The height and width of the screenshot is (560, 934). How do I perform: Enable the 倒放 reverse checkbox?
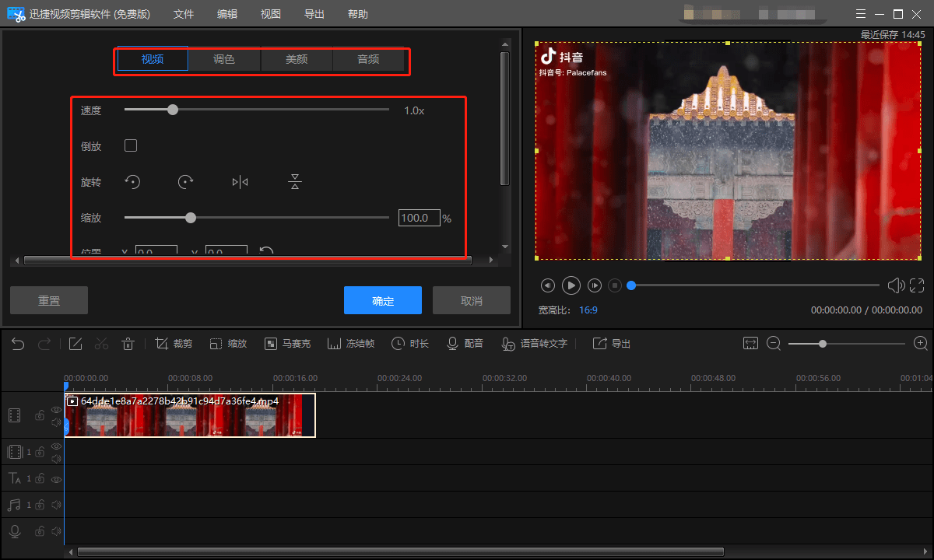[131, 145]
